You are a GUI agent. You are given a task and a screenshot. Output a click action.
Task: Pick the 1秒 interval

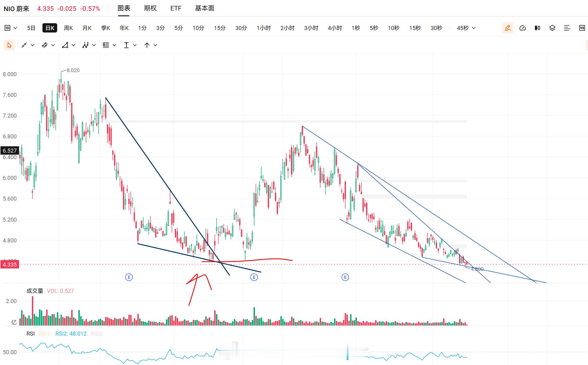click(x=356, y=28)
